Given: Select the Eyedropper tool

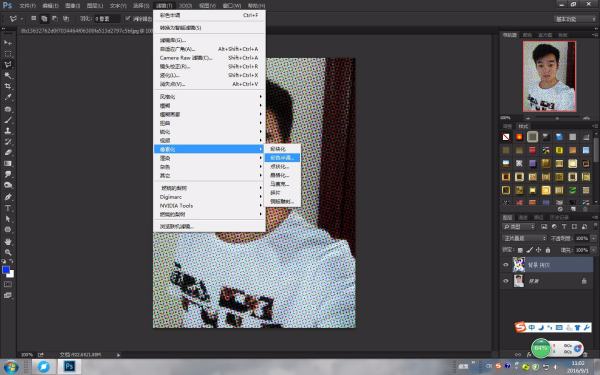Looking at the screenshot, I should tap(8, 97).
